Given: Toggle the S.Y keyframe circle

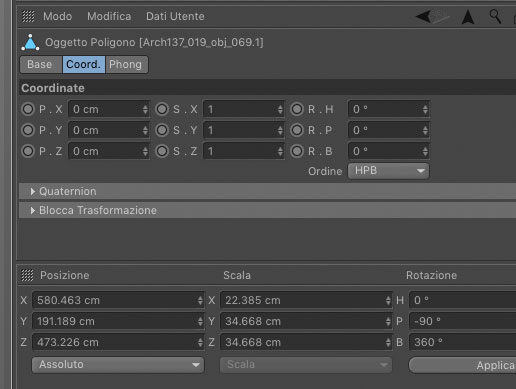Looking at the screenshot, I should (x=162, y=130).
